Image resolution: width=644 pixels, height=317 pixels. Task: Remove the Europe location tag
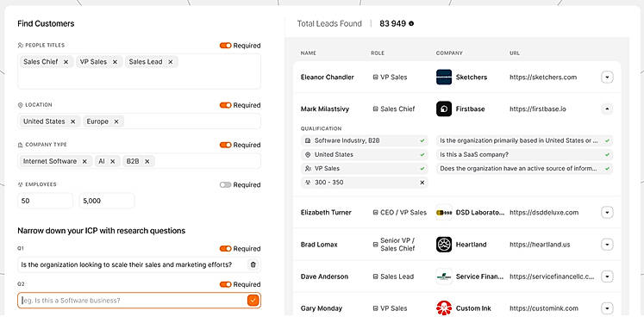[x=116, y=121]
